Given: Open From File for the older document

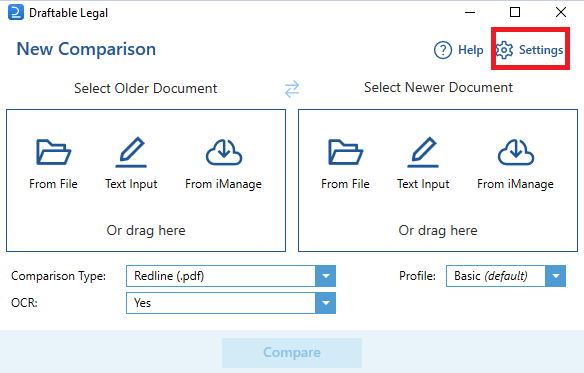Looking at the screenshot, I should pyautogui.click(x=53, y=164).
